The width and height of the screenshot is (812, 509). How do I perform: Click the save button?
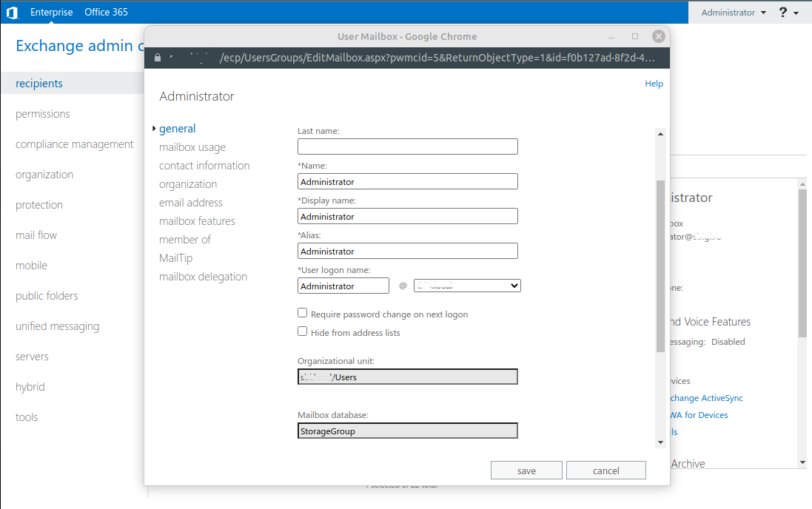pos(526,470)
